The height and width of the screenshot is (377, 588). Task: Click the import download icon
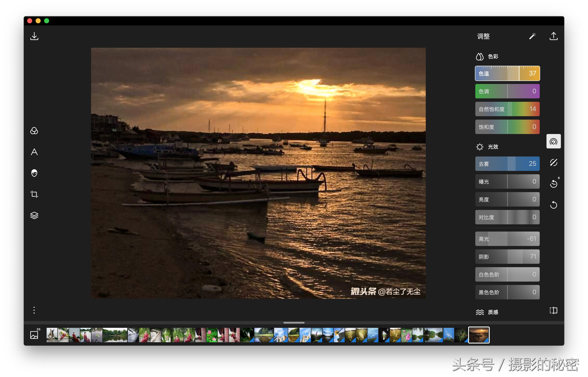34,36
